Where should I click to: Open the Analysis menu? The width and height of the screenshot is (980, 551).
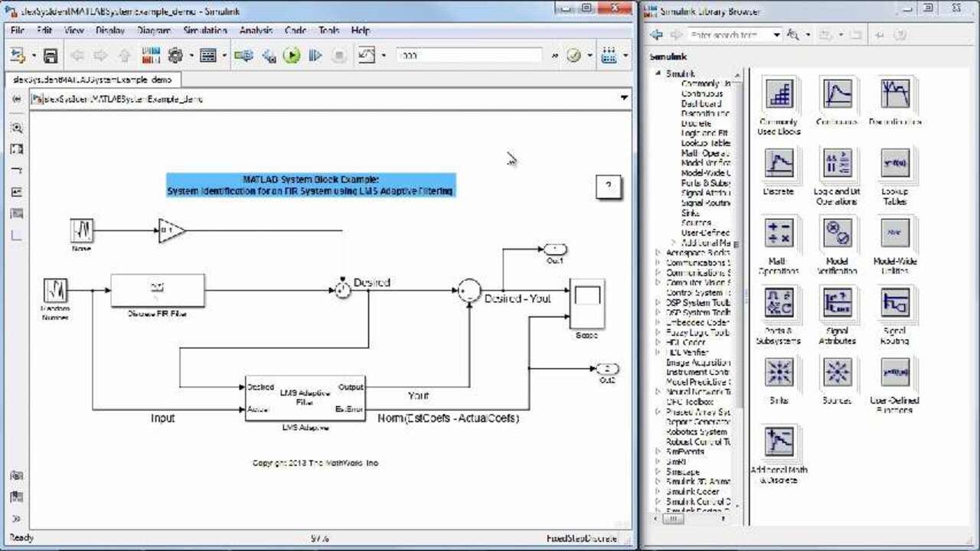(x=256, y=31)
